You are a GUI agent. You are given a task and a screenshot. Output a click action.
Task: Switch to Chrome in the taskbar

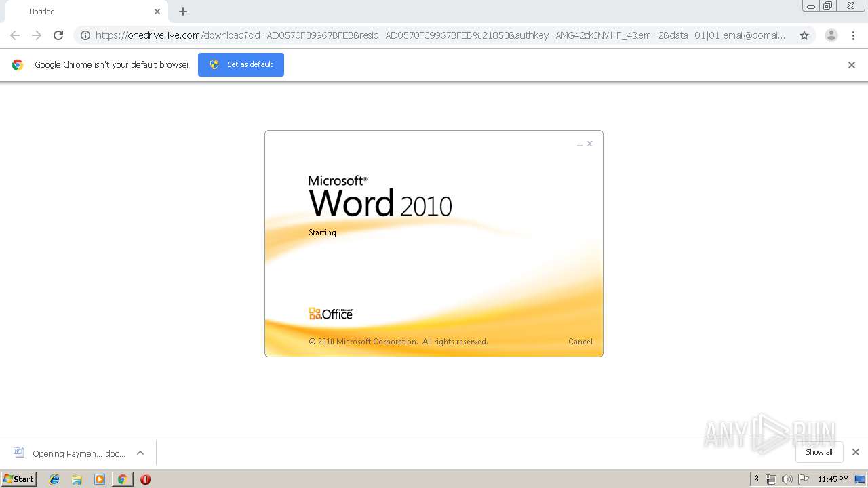(122, 479)
